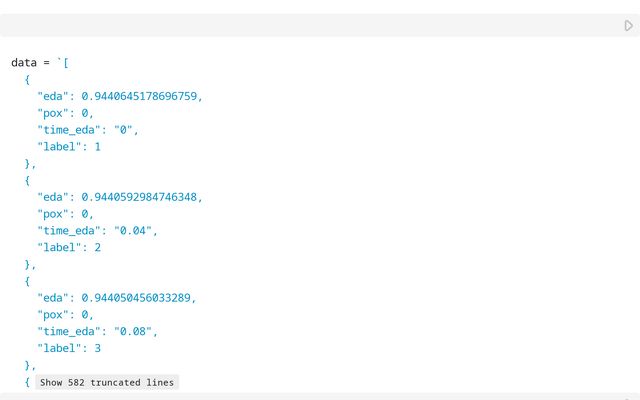Viewport: 640px width, 400px height.
Task: Run the empty cell with play icon
Action: tap(628, 26)
